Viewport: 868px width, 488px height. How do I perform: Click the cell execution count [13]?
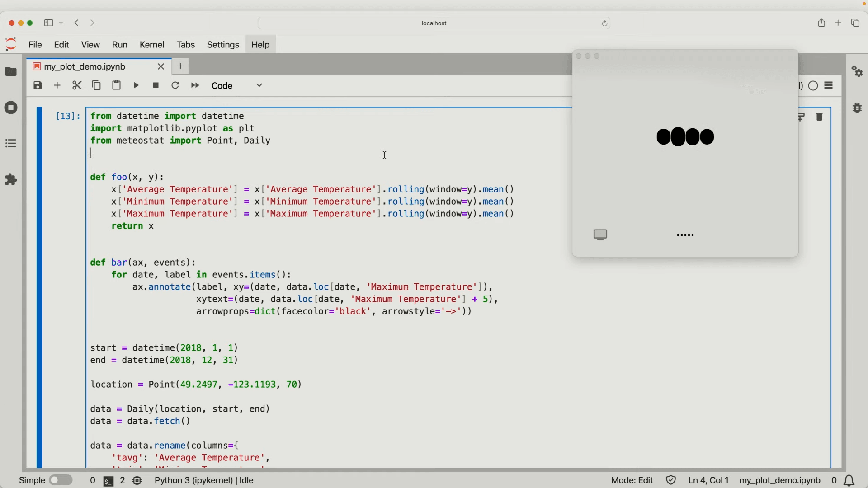(x=68, y=117)
